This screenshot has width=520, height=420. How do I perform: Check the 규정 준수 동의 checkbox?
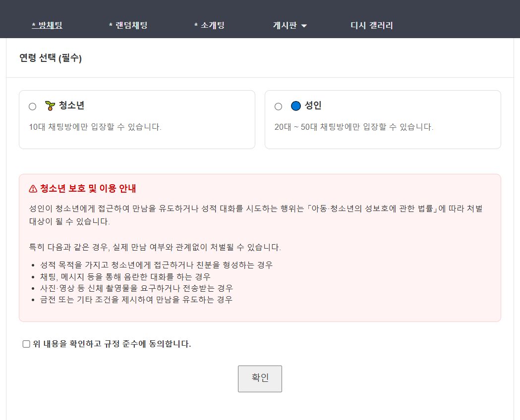(x=26, y=344)
